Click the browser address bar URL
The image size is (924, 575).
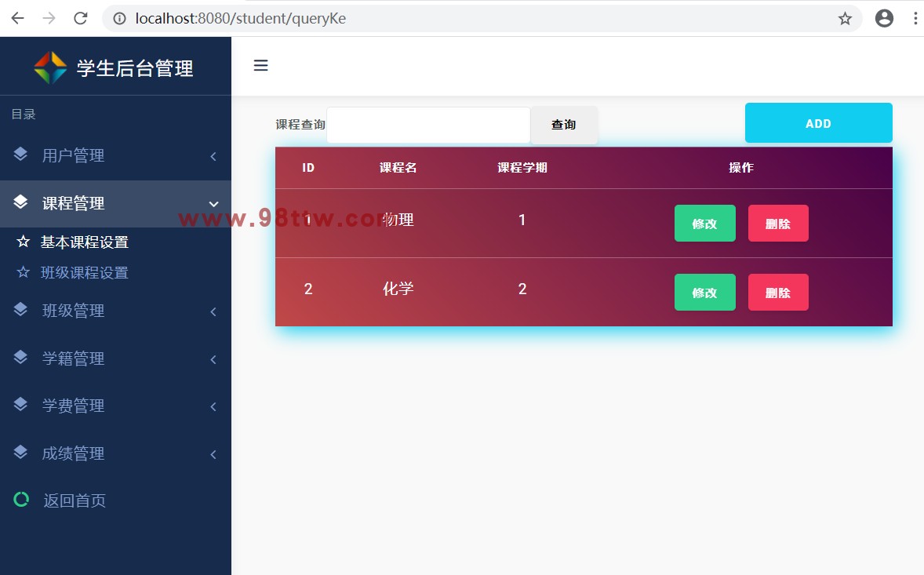click(x=241, y=18)
